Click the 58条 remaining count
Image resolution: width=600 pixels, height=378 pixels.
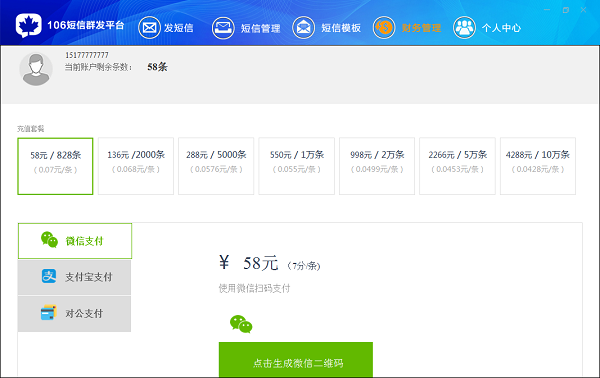pyautogui.click(x=157, y=67)
